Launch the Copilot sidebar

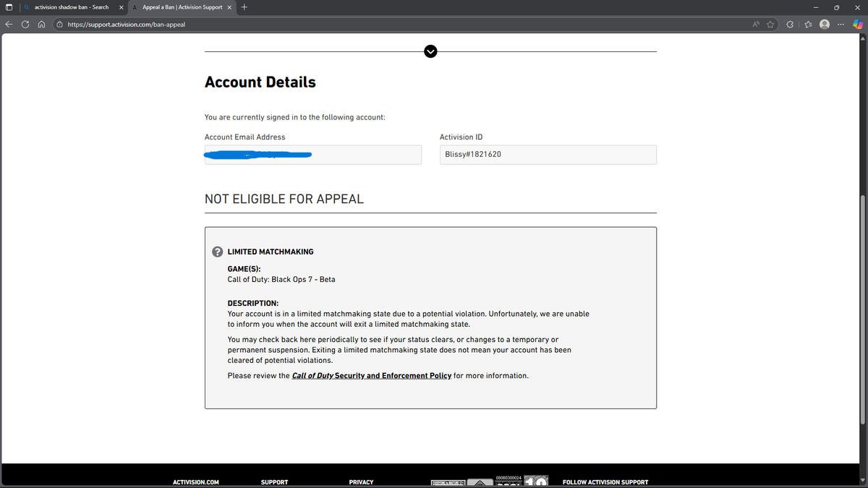click(858, 25)
